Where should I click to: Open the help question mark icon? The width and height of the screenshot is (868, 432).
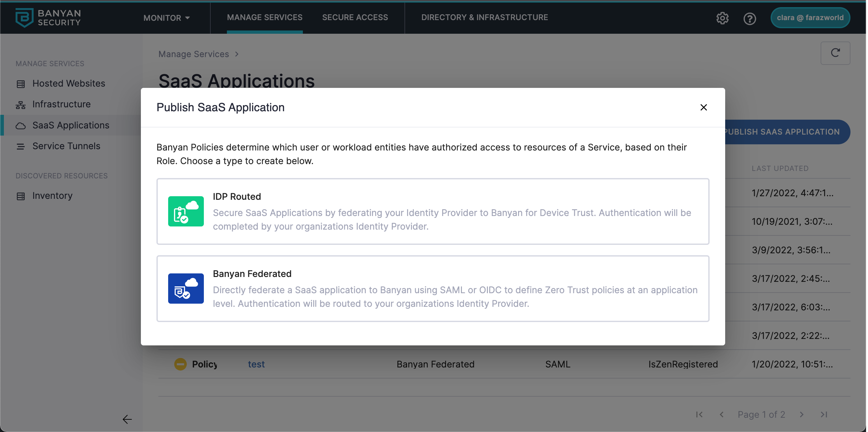click(750, 18)
